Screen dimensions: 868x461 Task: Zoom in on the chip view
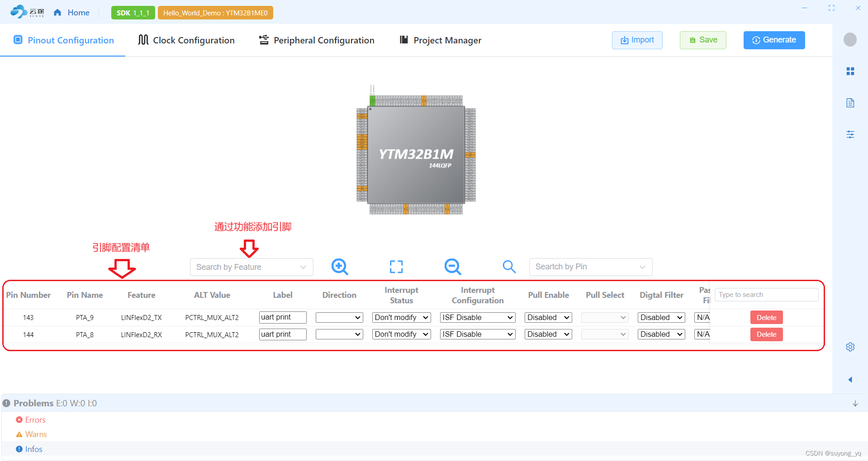pos(339,267)
